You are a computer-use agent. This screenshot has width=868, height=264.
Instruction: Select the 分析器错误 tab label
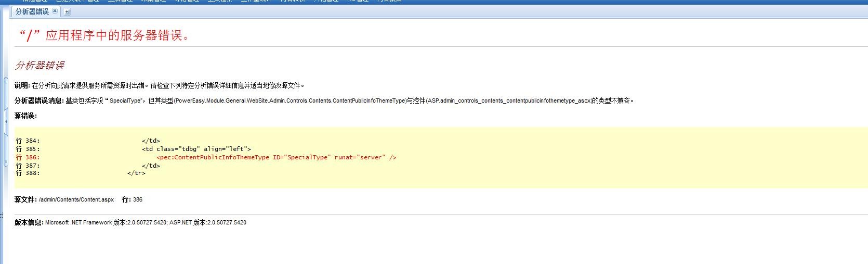tap(32, 11)
